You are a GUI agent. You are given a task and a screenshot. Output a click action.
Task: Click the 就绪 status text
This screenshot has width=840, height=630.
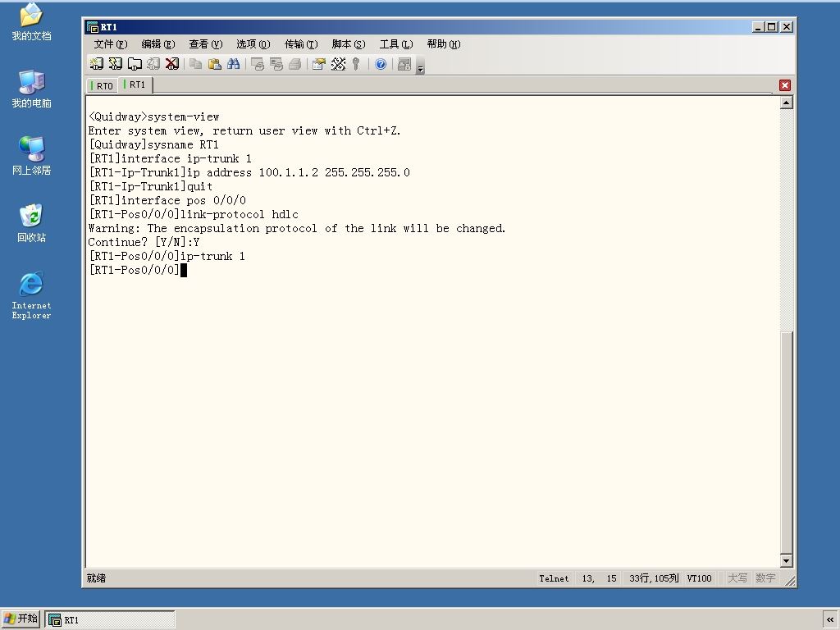97,578
